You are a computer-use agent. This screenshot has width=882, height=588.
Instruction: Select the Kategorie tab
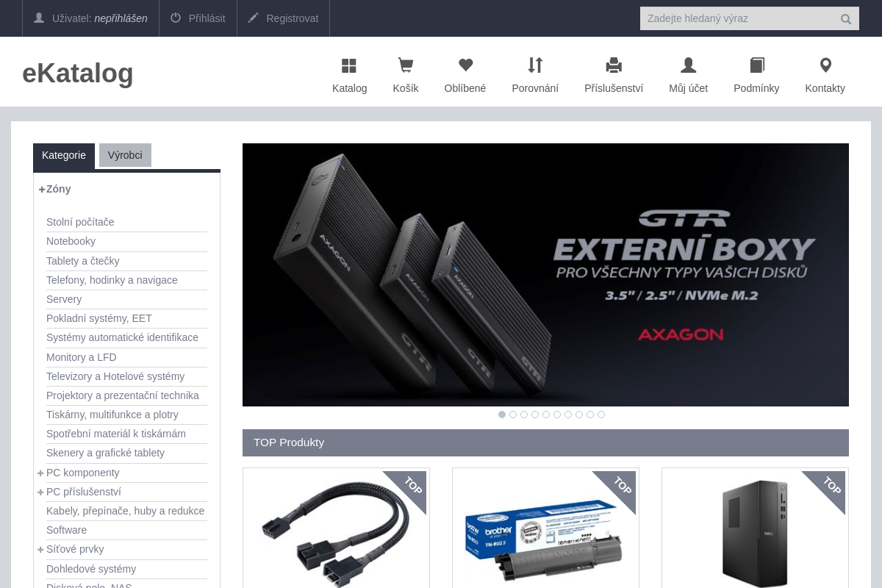pyautogui.click(x=64, y=155)
